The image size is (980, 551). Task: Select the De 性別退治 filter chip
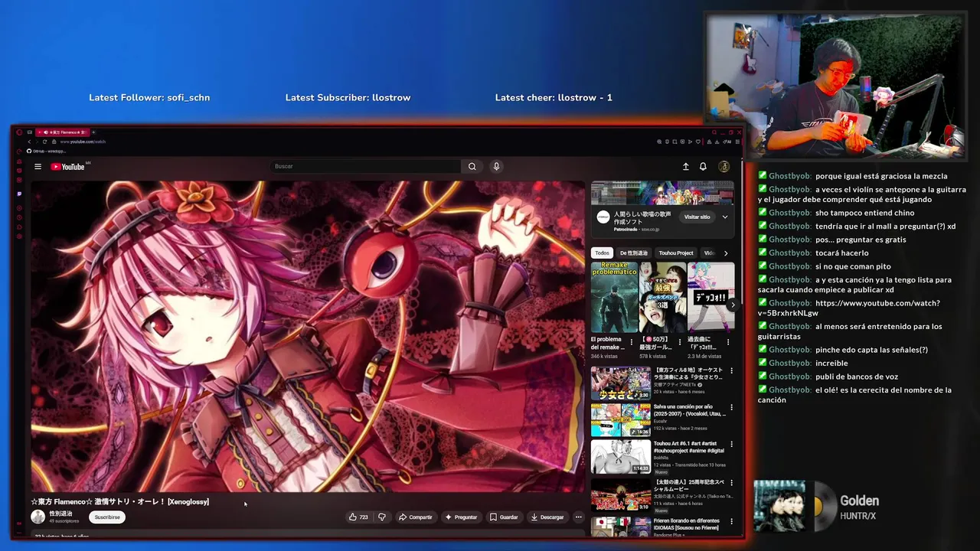coord(634,253)
